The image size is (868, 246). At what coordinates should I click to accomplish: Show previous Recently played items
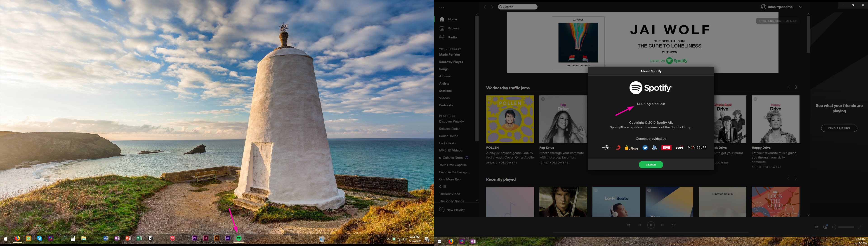coord(788,179)
